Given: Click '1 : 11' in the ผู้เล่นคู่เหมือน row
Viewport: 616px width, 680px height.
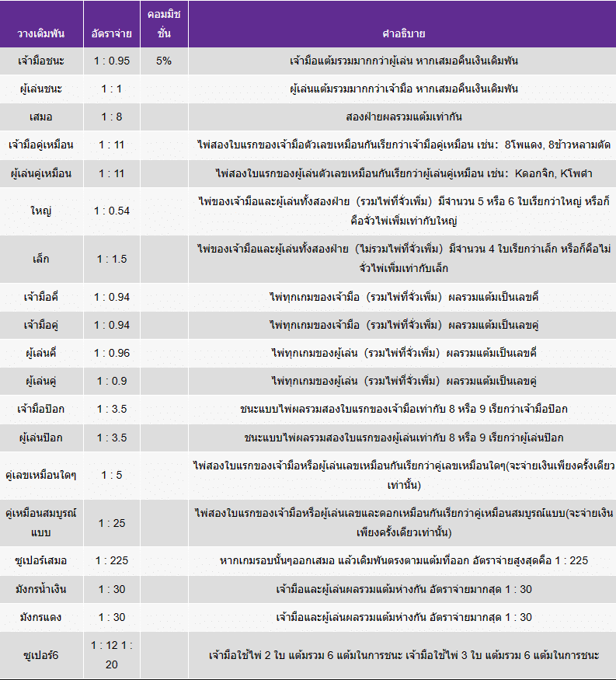Looking at the screenshot, I should 111,173.
